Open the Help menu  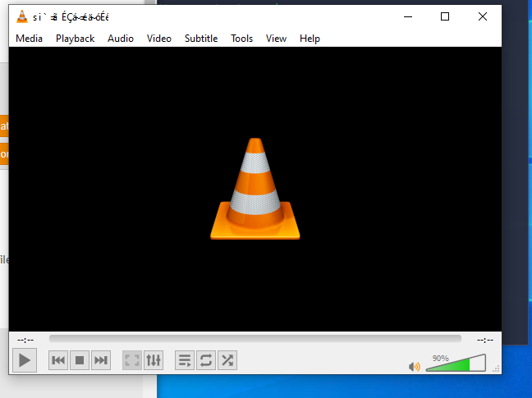pos(310,39)
